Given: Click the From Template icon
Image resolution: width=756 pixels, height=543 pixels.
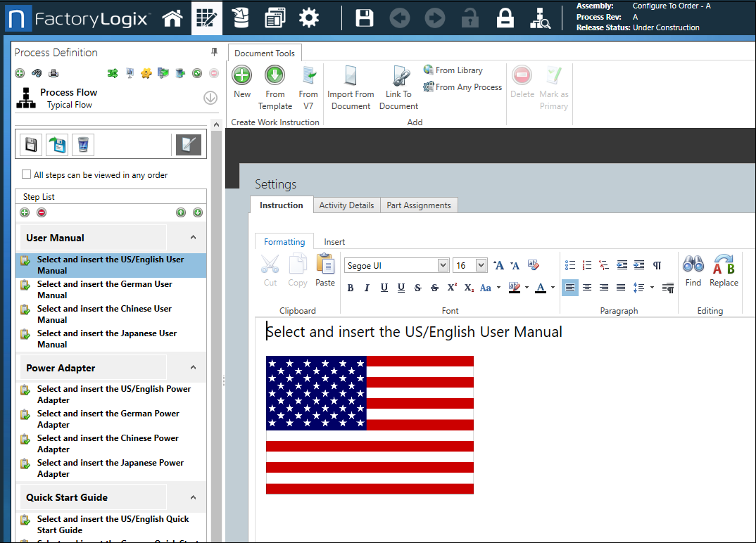Looking at the screenshot, I should click(275, 75).
